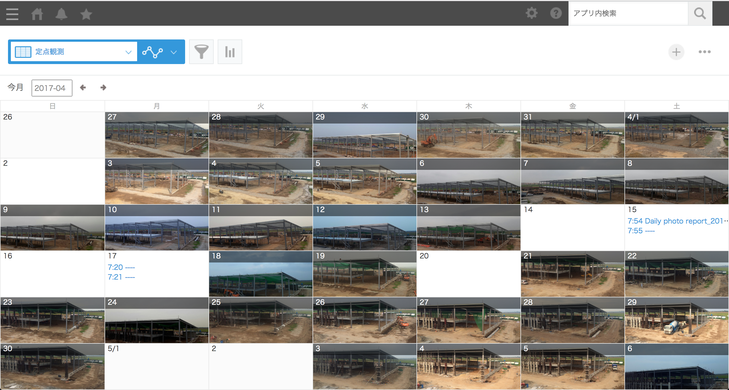Go to the home portal icon
The image size is (729, 390).
point(37,14)
